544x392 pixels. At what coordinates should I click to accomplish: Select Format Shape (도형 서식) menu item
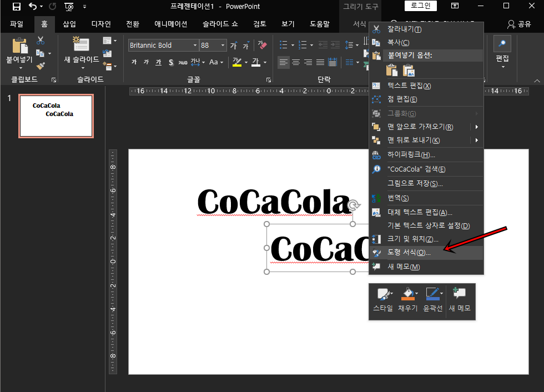pyautogui.click(x=426, y=253)
